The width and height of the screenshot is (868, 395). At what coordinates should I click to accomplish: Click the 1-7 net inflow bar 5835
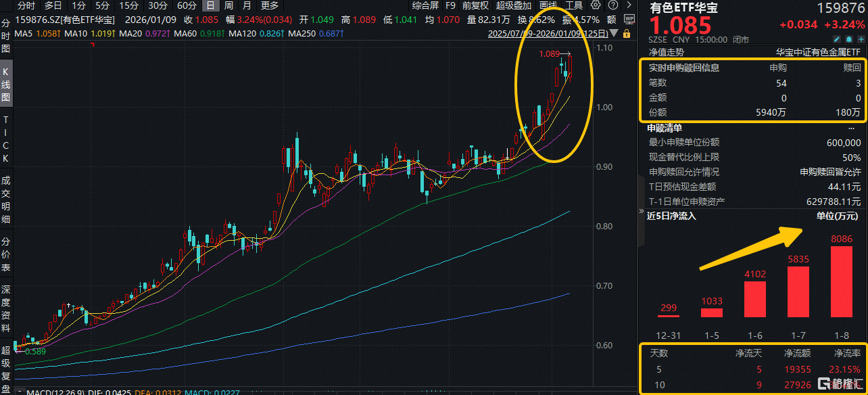(798, 292)
